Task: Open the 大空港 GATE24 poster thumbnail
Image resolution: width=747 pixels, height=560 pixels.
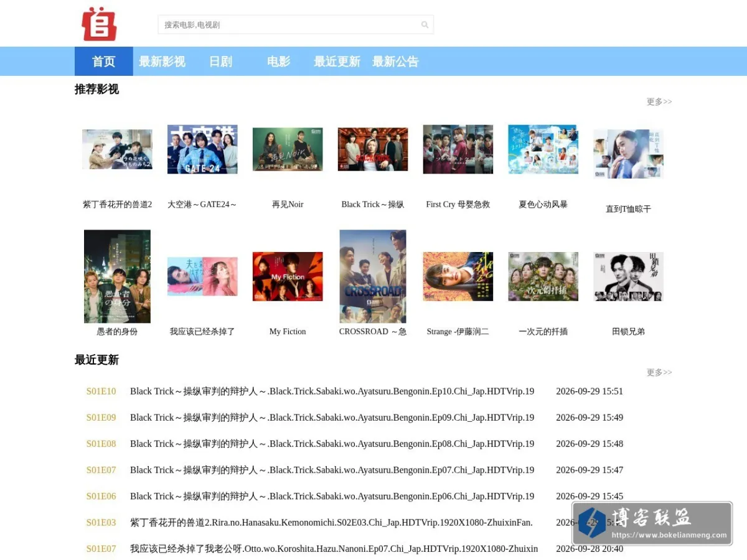Action: tap(202, 149)
